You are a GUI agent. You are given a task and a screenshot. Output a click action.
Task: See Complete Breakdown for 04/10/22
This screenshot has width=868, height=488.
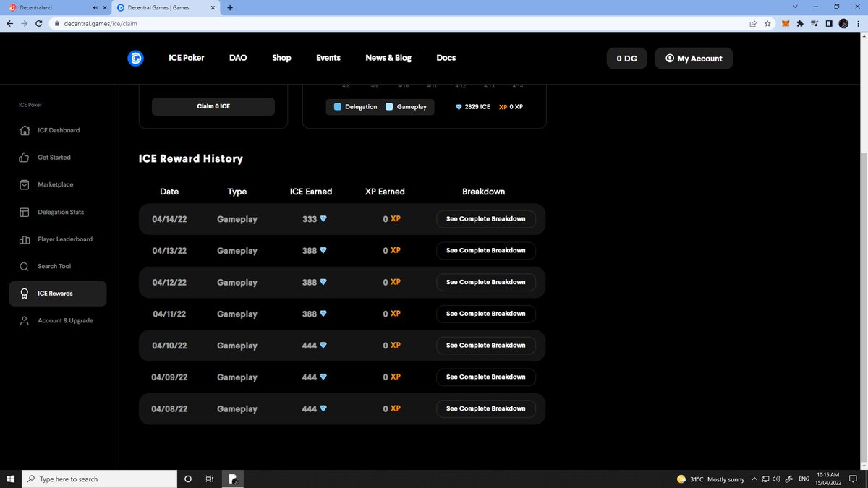click(486, 346)
